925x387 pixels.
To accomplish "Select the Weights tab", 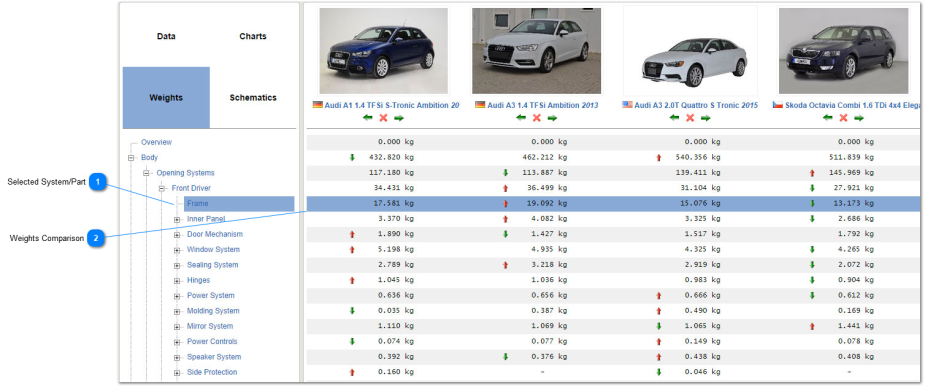I will click(x=166, y=97).
